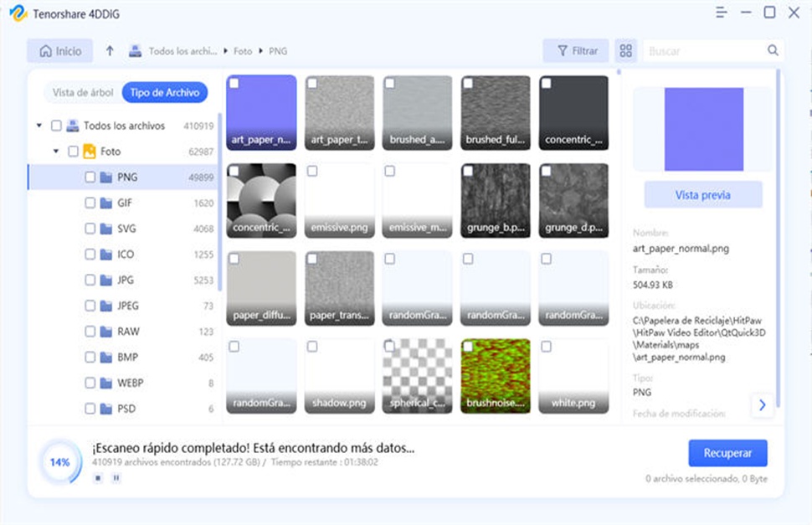Click the Vista previa button
The width and height of the screenshot is (812, 525).
click(x=702, y=195)
